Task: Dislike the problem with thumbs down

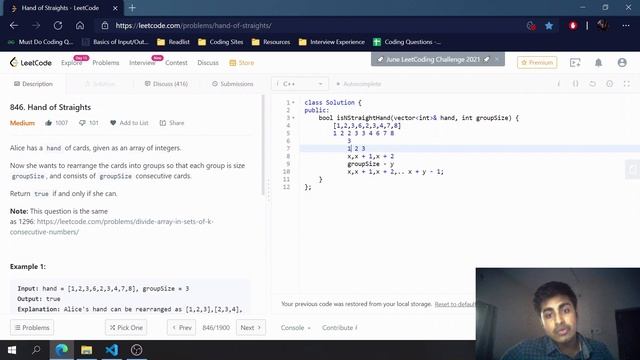Action: (x=82, y=123)
